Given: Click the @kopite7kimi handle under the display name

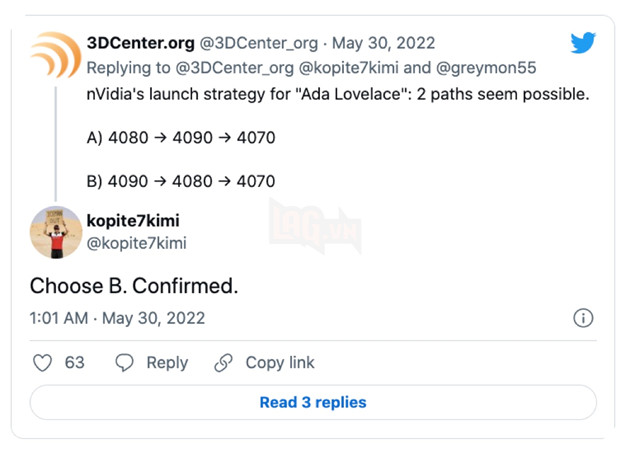Looking at the screenshot, I should click(x=138, y=243).
